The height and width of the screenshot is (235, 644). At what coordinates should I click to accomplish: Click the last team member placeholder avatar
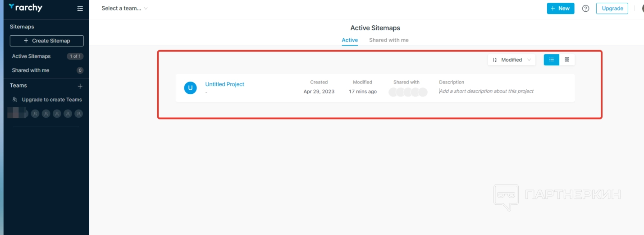tap(79, 114)
